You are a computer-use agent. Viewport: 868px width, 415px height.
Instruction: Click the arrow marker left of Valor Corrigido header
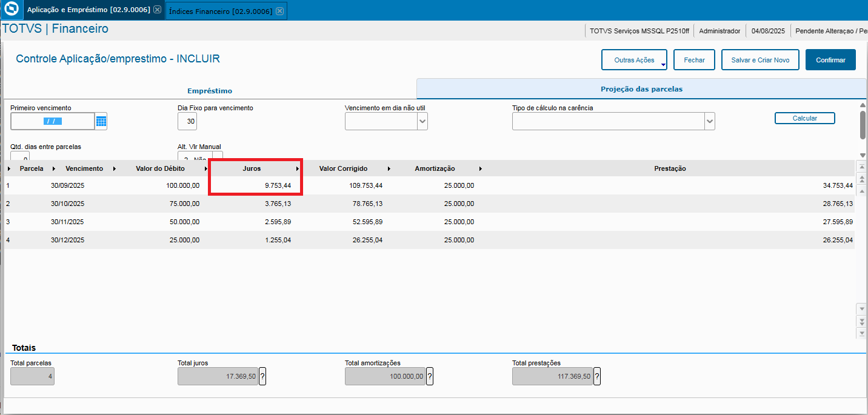[298, 168]
